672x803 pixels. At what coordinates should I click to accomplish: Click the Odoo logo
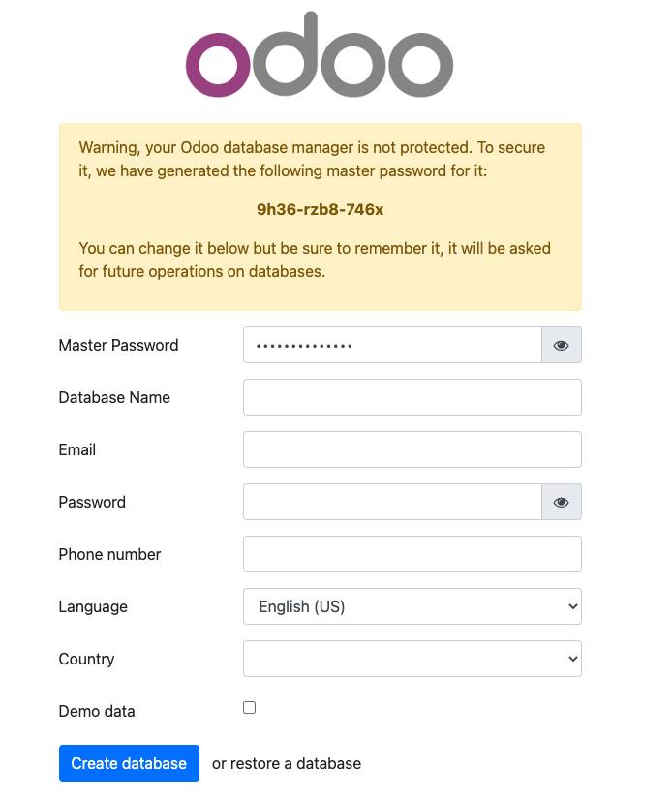[x=320, y=56]
